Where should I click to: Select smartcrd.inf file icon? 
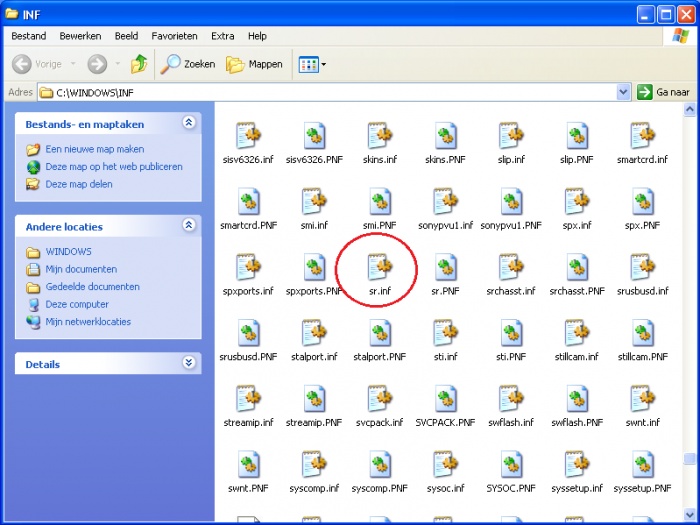coord(642,136)
